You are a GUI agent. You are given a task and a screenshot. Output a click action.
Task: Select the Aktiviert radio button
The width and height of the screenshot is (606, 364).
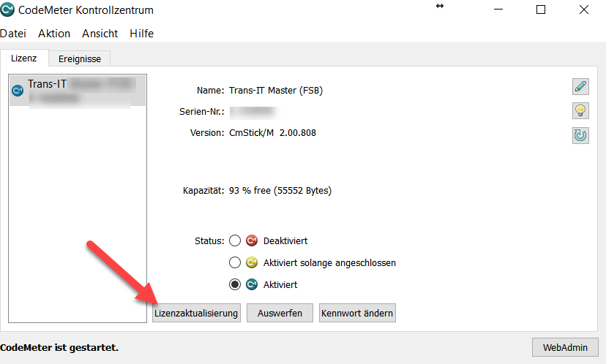click(235, 284)
